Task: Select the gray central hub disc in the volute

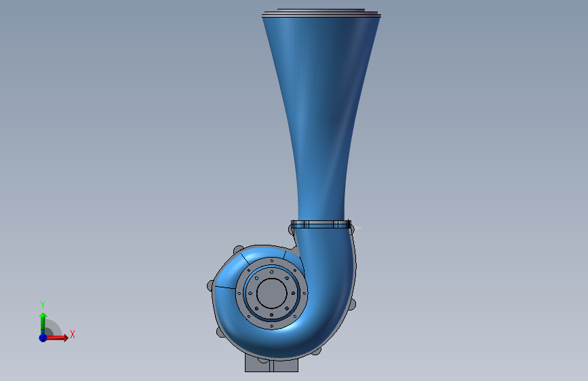Action: point(272,294)
